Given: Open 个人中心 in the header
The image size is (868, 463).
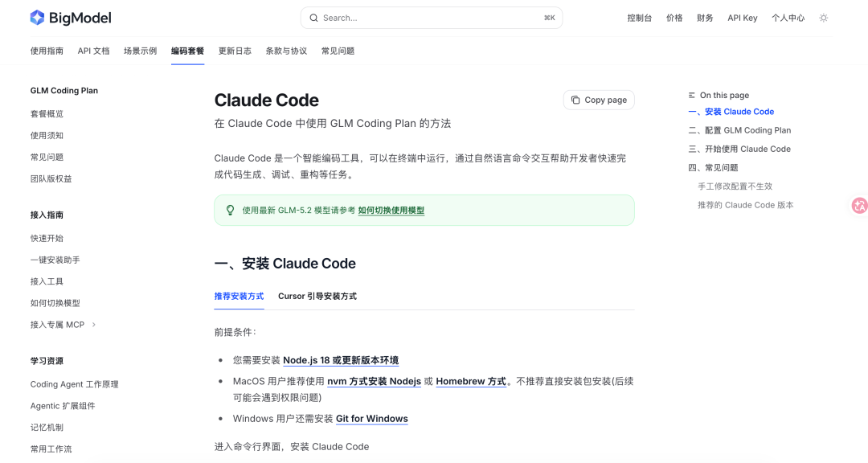Looking at the screenshot, I should click(788, 18).
